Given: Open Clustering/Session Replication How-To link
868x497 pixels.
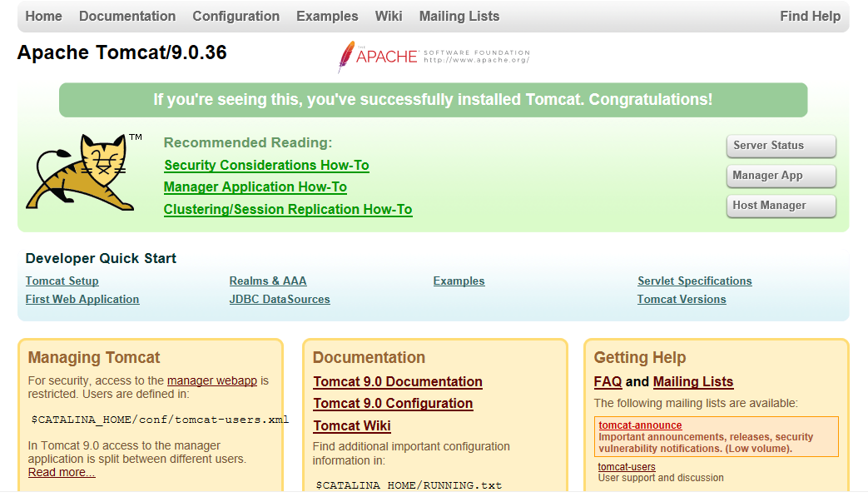Looking at the screenshot, I should tap(288, 209).
